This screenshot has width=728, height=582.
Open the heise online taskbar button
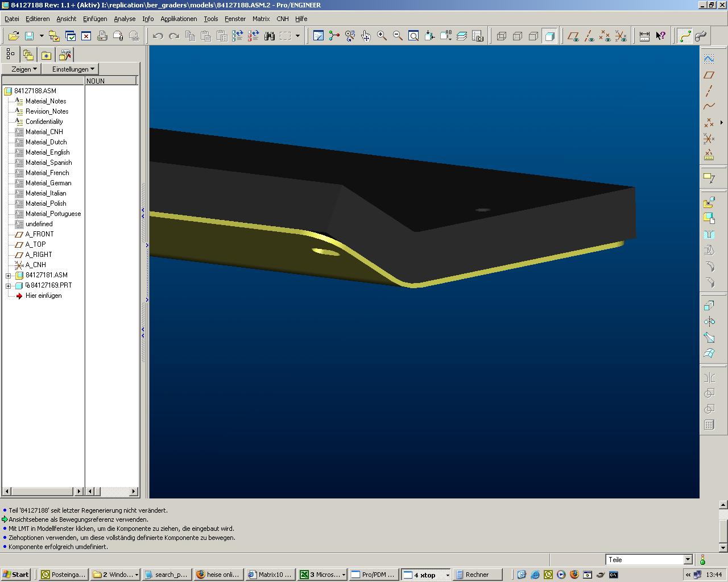pyautogui.click(x=218, y=575)
